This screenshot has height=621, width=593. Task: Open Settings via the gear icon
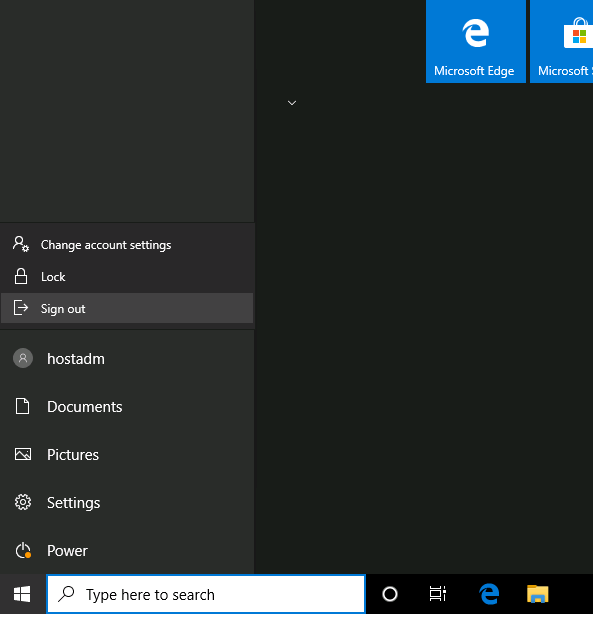[x=23, y=503]
